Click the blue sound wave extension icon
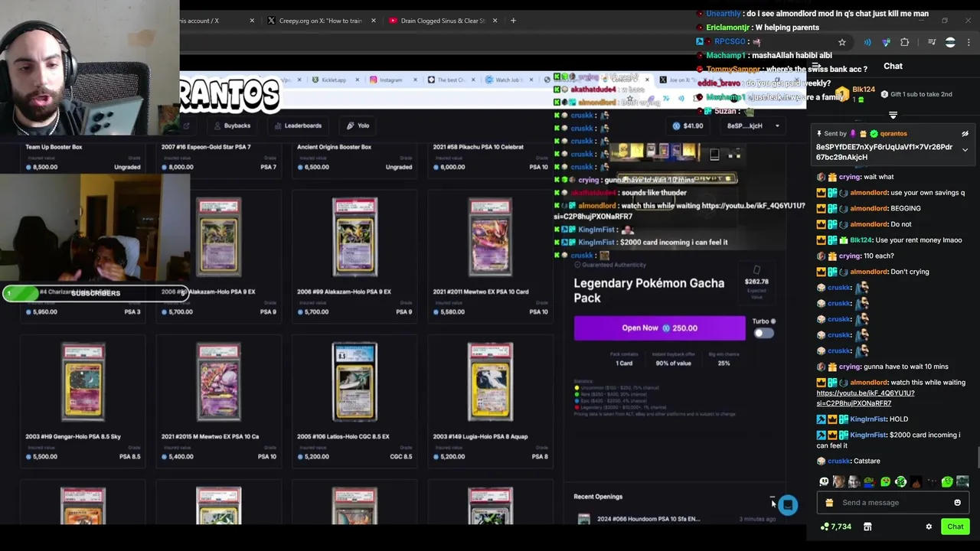The image size is (980, 551). [x=867, y=42]
